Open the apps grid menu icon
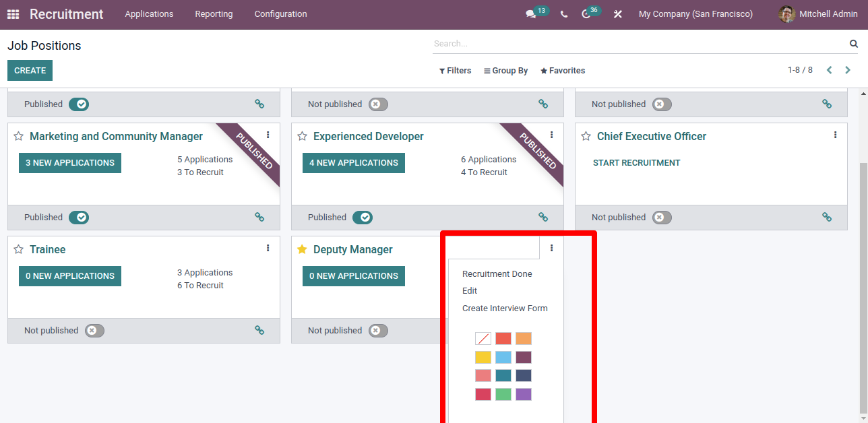The width and height of the screenshot is (868, 423). click(13, 14)
